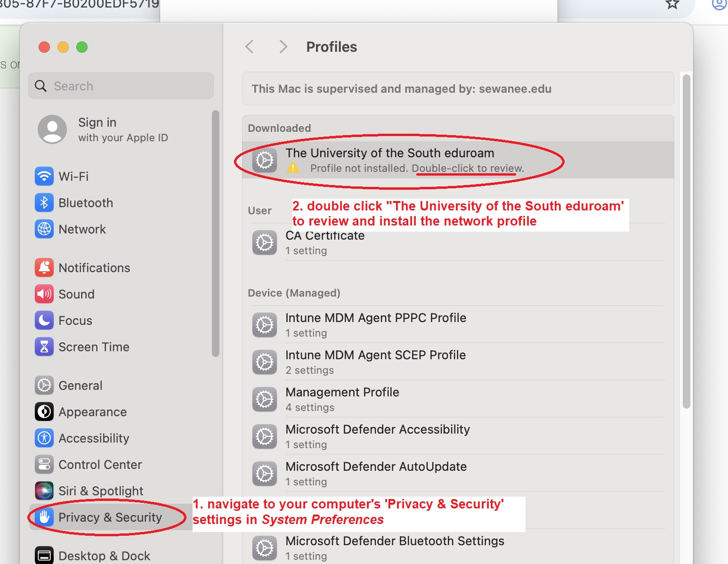Select the Bluetooth icon in sidebar
Viewport: 728px width, 564px height.
44,203
